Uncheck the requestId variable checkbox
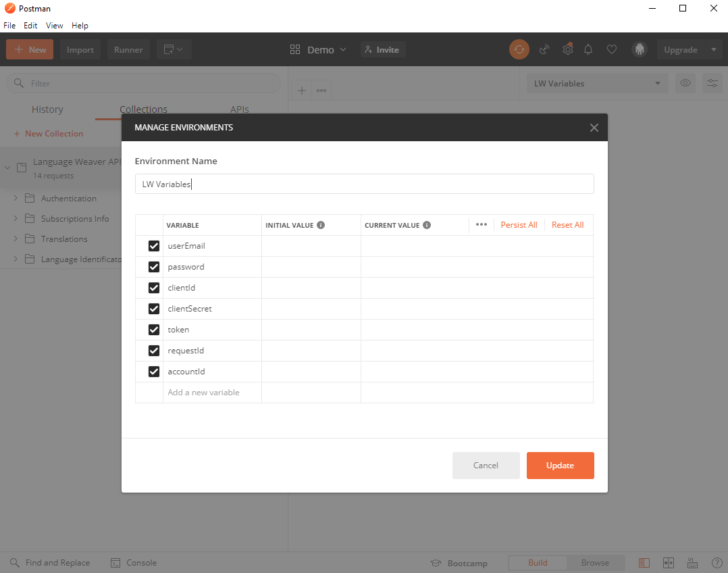This screenshot has height=573, width=728. 154,351
